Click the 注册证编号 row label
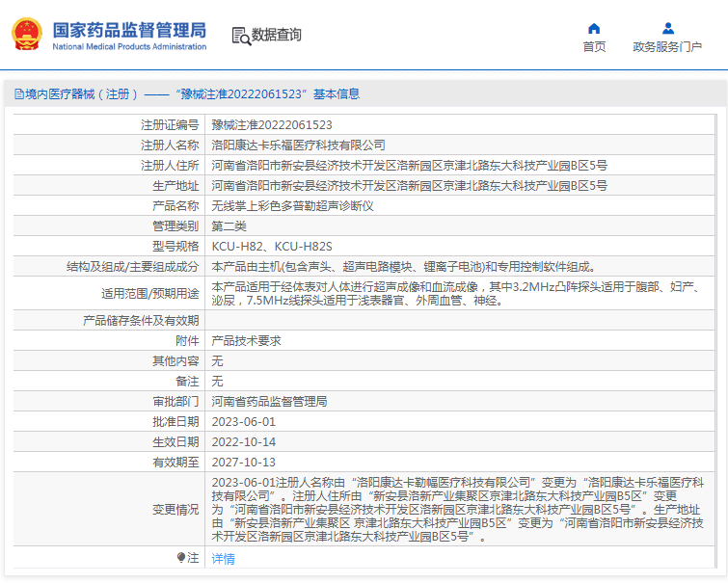 170,125
